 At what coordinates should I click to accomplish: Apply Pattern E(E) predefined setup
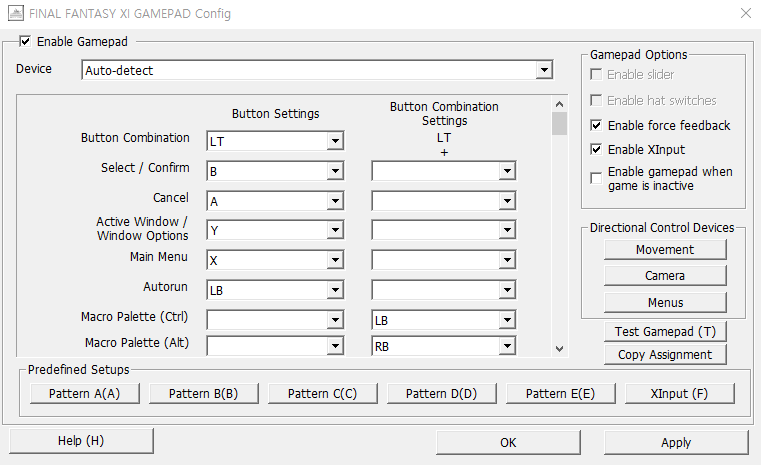pos(561,393)
